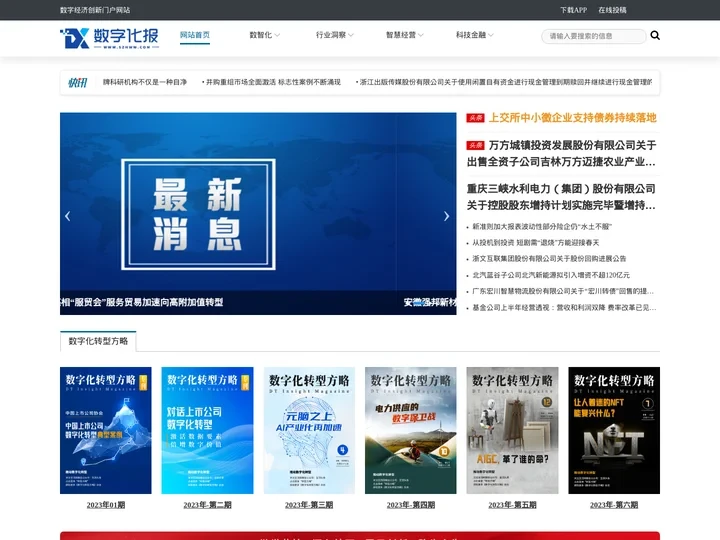Expand the 智慧经营 menu chevron
The height and width of the screenshot is (540, 720).
(x=421, y=35)
